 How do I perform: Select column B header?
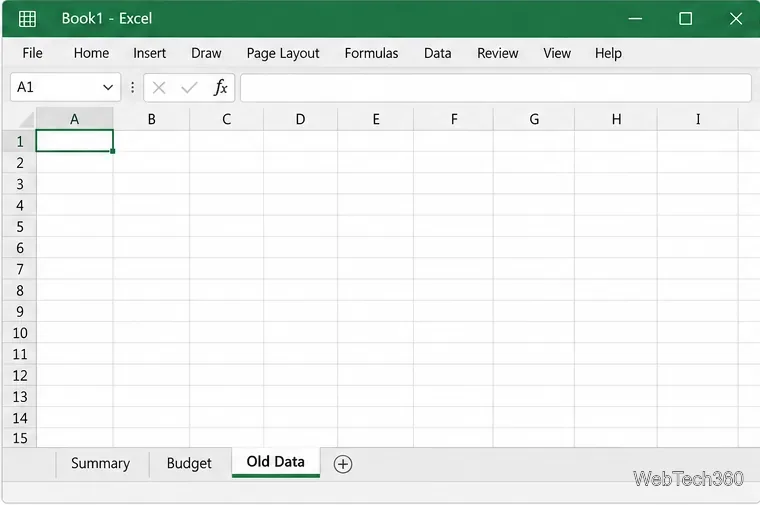pyautogui.click(x=151, y=119)
